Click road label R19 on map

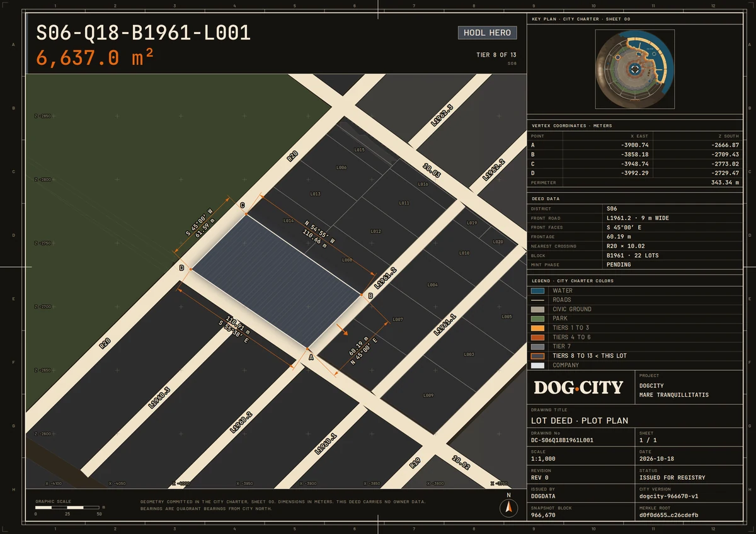click(x=415, y=463)
